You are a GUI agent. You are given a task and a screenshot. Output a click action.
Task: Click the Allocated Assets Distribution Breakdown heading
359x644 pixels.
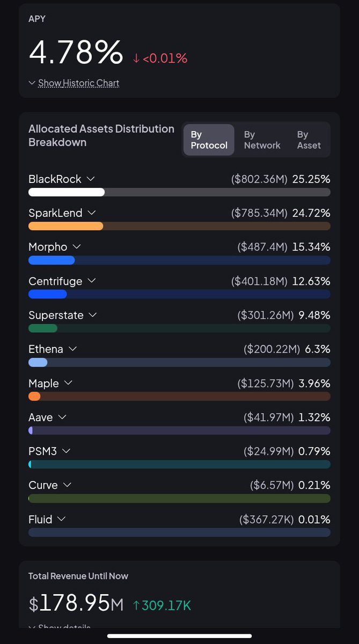coord(101,136)
